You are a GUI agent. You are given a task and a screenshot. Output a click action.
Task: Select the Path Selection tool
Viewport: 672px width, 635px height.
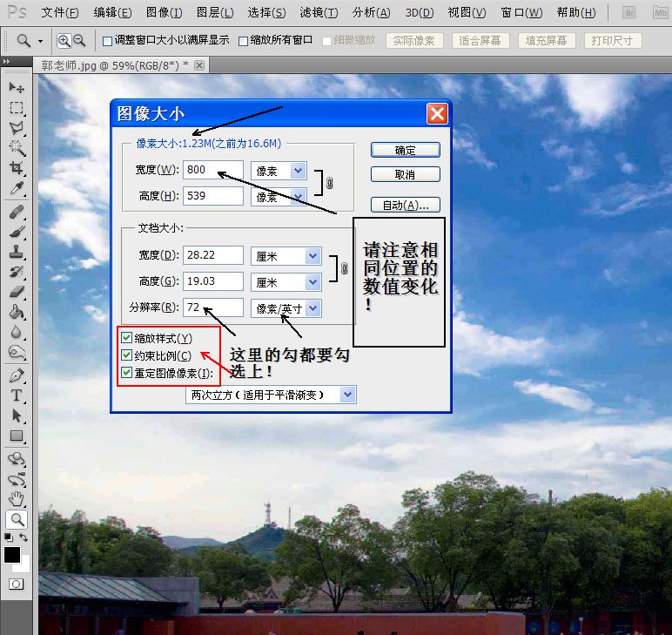point(17,415)
